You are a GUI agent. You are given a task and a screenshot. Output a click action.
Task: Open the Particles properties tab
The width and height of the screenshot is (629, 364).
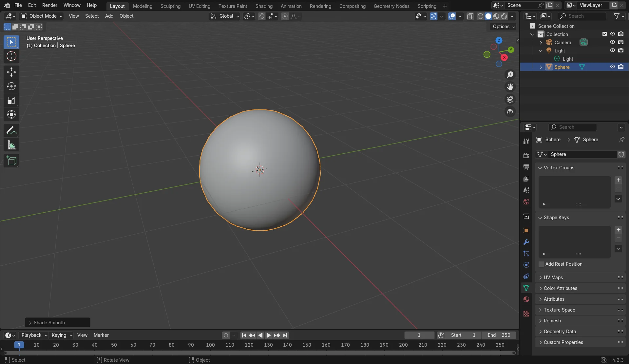[526, 254]
